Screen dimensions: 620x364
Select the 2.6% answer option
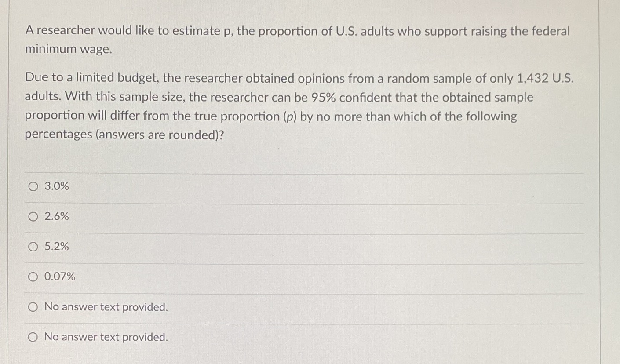point(33,216)
